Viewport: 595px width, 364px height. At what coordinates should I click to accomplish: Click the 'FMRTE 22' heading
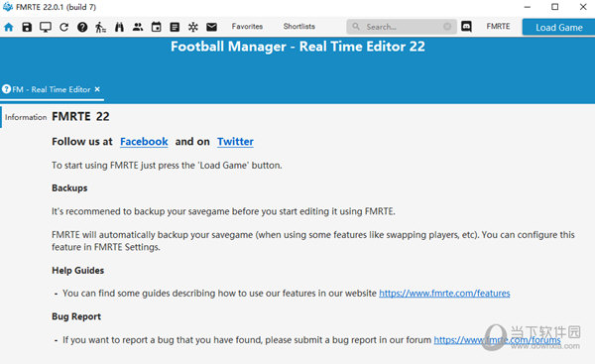point(80,116)
